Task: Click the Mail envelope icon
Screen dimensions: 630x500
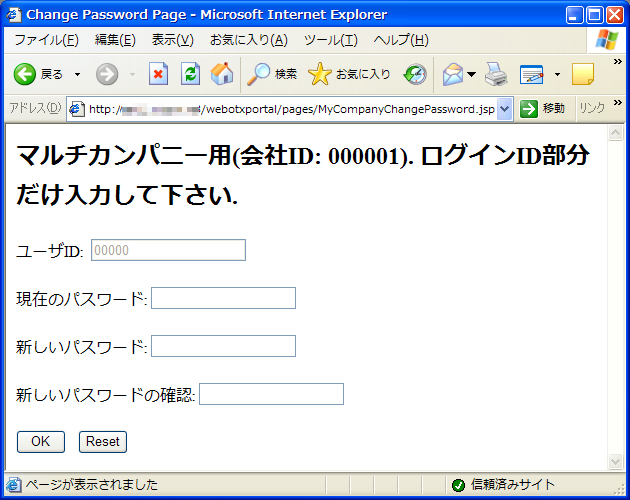Action: pyautogui.click(x=453, y=75)
